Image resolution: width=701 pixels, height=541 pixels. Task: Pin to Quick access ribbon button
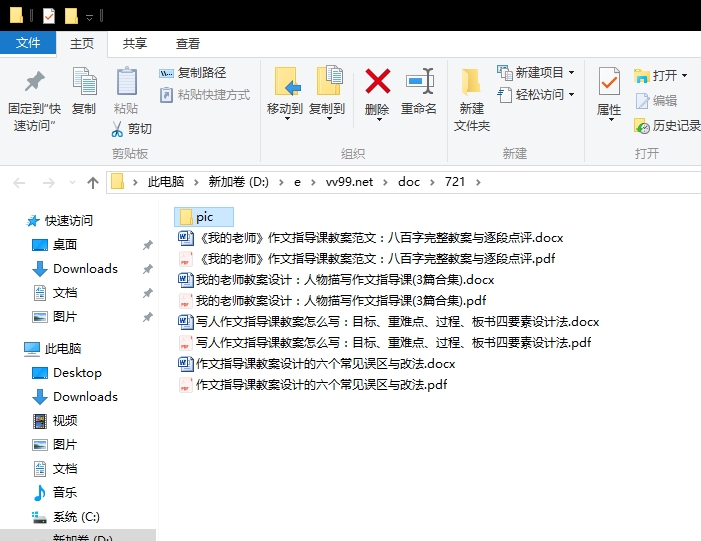pos(34,101)
